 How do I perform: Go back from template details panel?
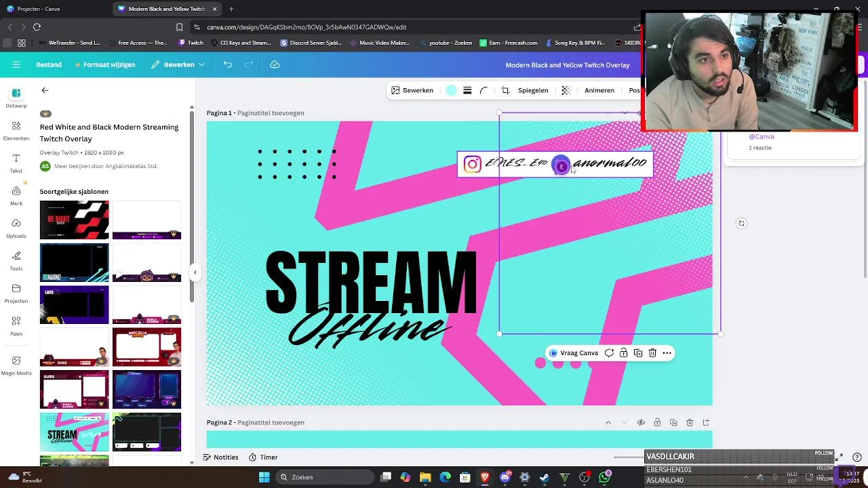coord(45,90)
